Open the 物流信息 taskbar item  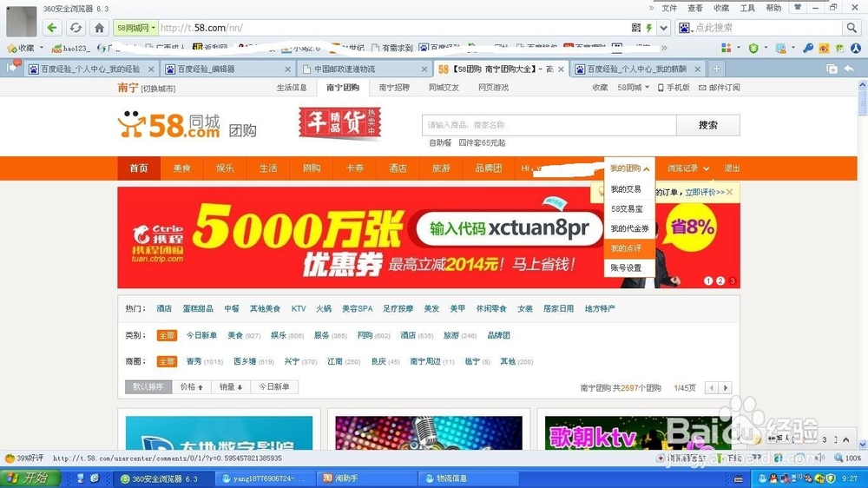[469, 478]
